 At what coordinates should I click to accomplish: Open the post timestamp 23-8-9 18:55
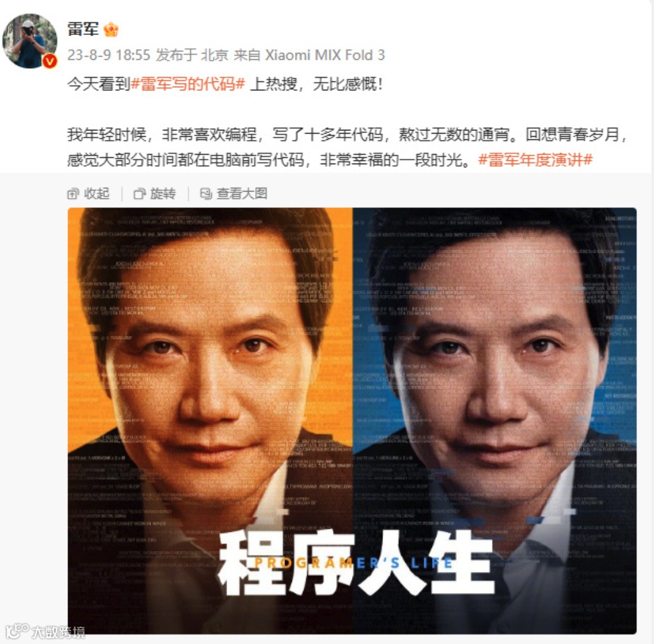click(109, 55)
